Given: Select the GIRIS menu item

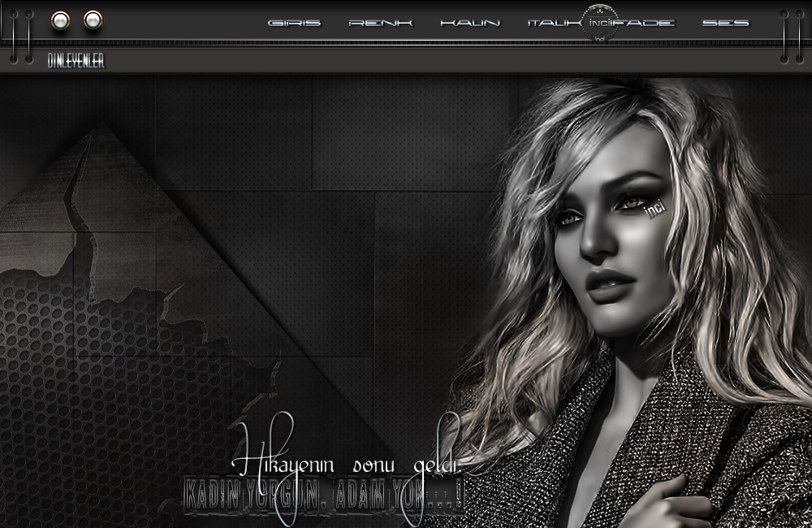Looking at the screenshot, I should tap(294, 23).
